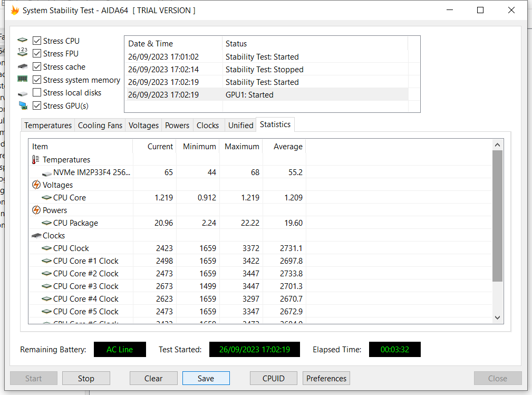Select the GPU1: Started log entry

(266, 95)
